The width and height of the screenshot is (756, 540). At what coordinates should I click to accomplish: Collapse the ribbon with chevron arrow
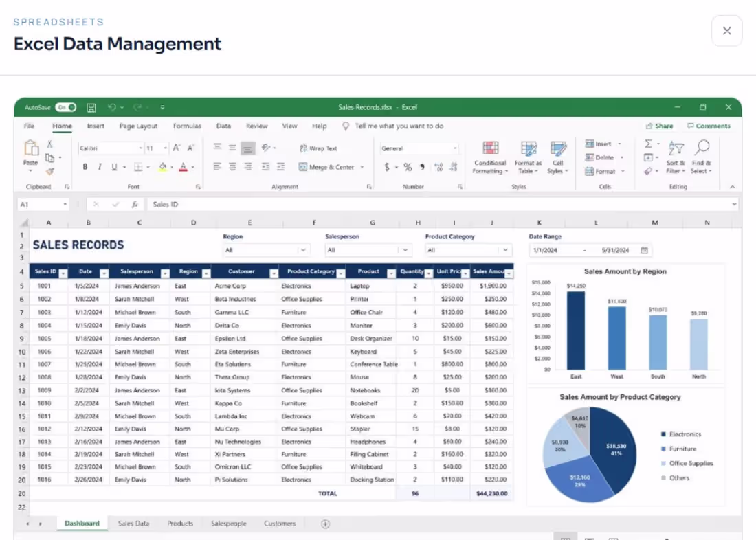pos(733,187)
